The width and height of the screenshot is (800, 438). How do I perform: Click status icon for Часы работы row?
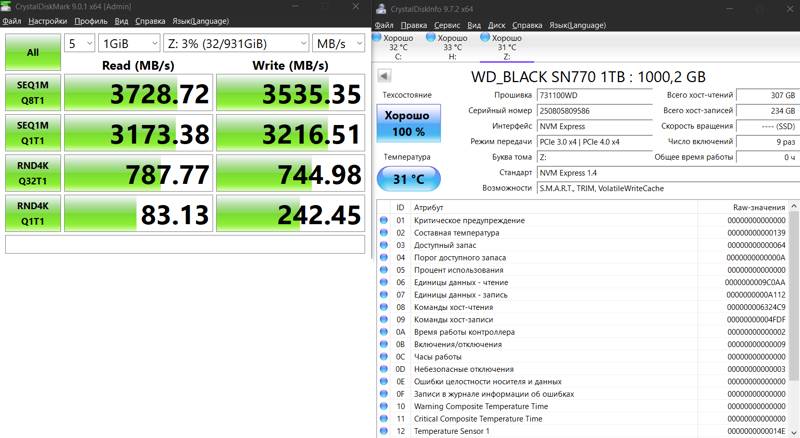[x=384, y=356]
